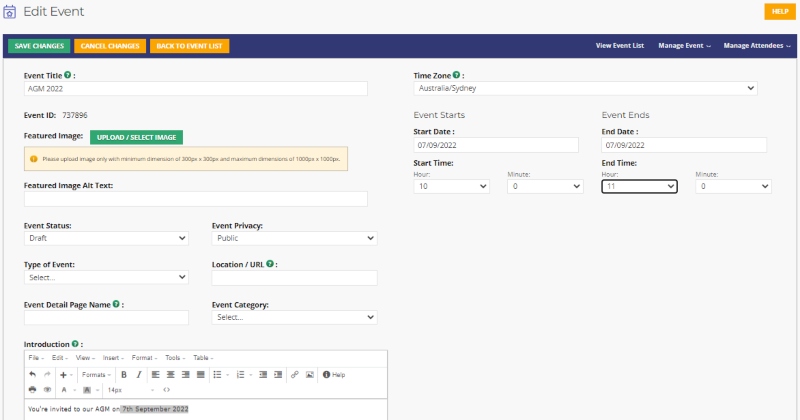
Task: Decrease indent in the editor
Action: [x=263, y=375]
